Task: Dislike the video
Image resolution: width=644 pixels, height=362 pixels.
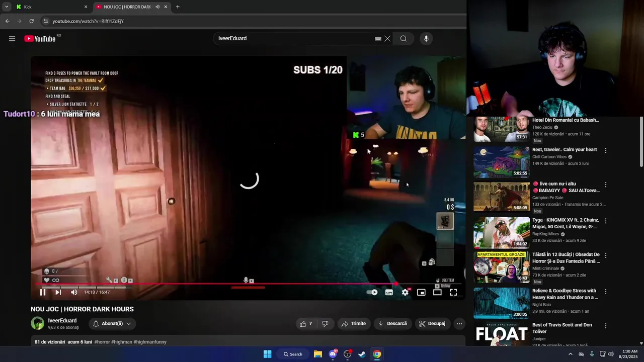Action: (325, 324)
